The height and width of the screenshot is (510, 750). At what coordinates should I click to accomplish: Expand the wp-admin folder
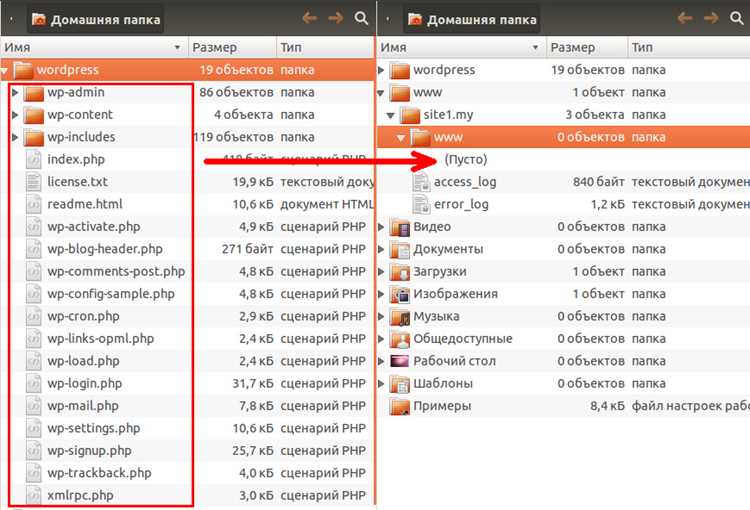(15, 92)
